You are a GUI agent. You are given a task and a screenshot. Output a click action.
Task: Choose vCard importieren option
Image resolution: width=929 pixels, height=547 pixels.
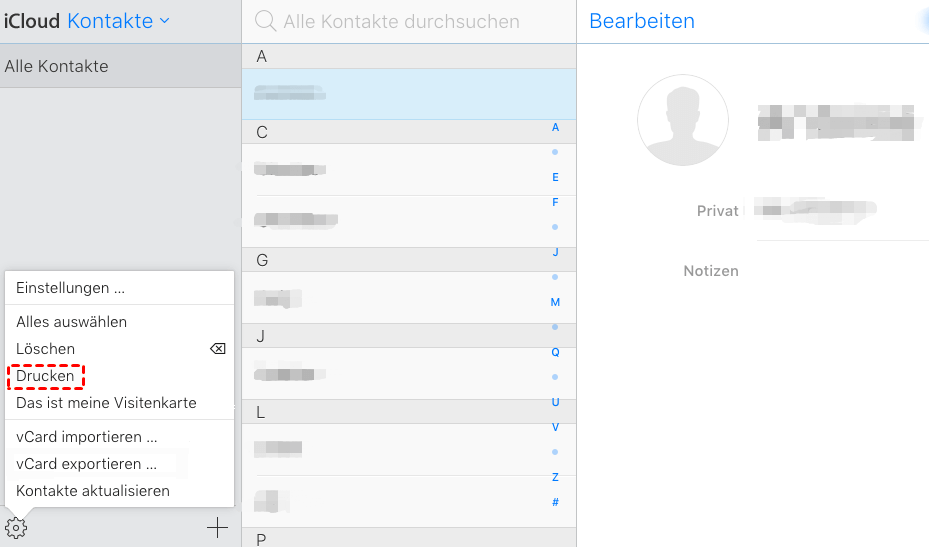click(87, 437)
